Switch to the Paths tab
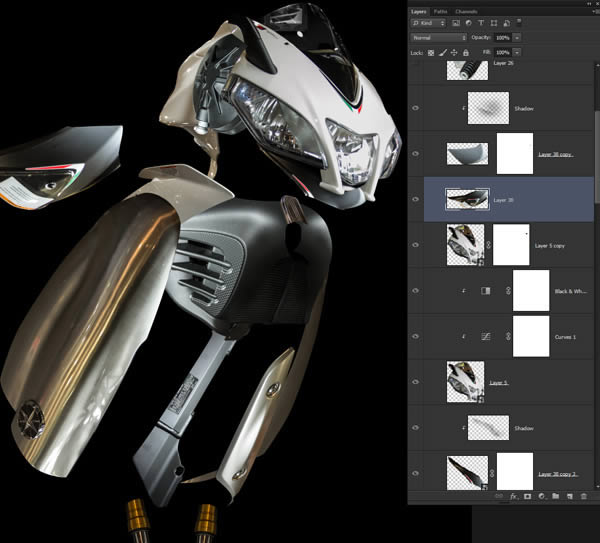Screen dimensions: 600x543 tap(440, 11)
